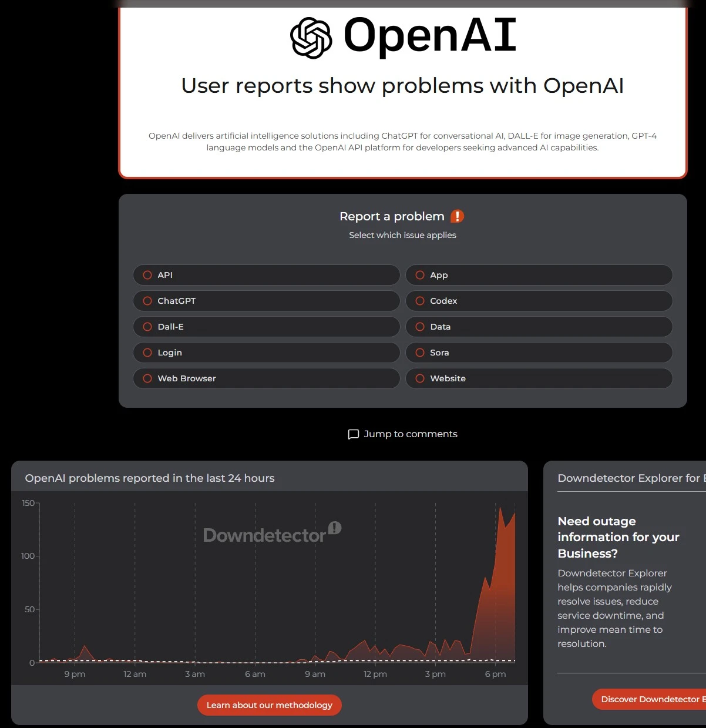Viewport: 706px width, 728px height.
Task: Click the 6 pm axis label on chart
Action: coord(495,674)
